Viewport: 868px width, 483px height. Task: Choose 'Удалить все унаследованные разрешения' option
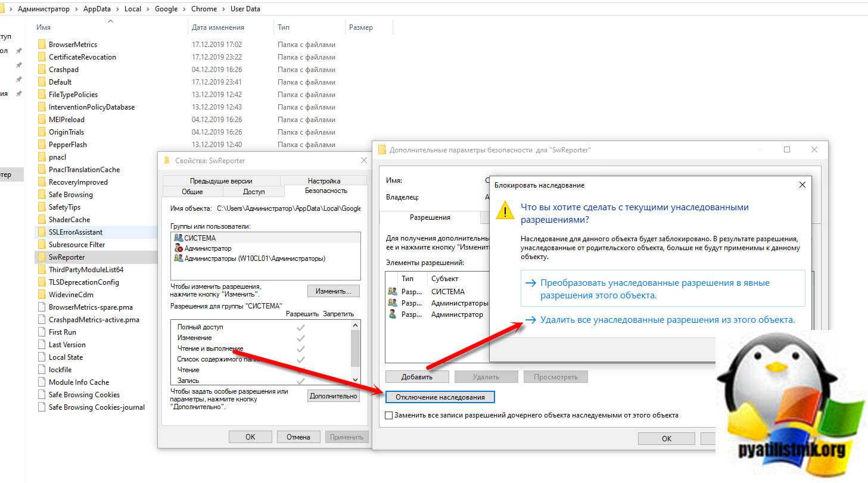(662, 320)
